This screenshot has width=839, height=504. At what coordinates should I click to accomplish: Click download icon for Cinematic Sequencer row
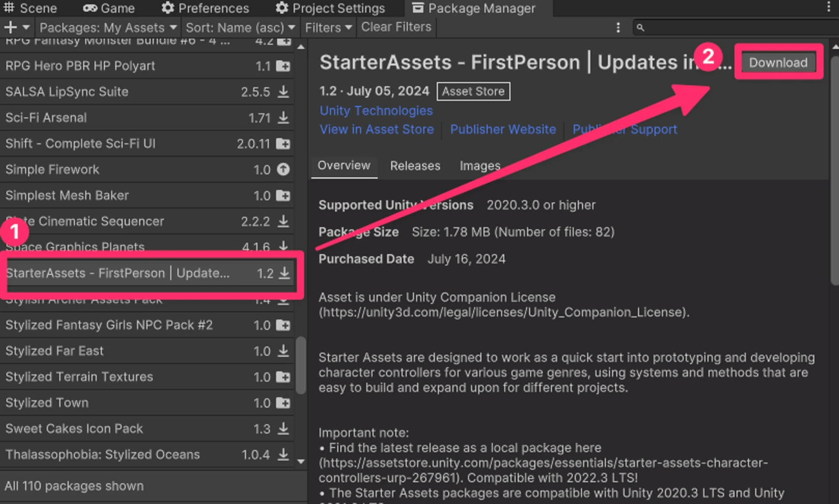[x=283, y=221]
